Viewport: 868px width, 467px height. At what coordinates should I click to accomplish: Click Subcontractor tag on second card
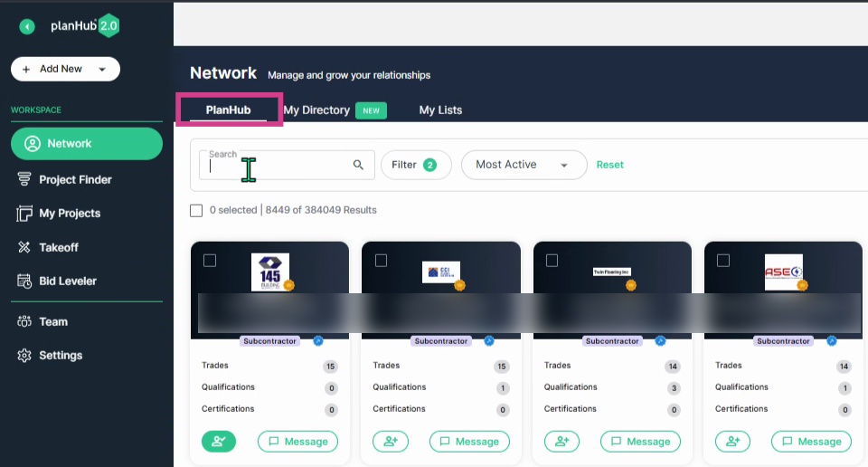click(x=441, y=340)
